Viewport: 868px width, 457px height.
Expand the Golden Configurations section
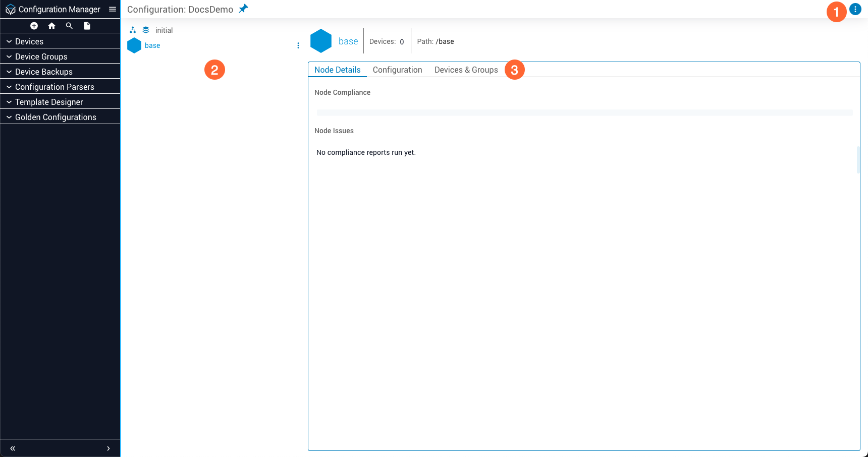56,117
